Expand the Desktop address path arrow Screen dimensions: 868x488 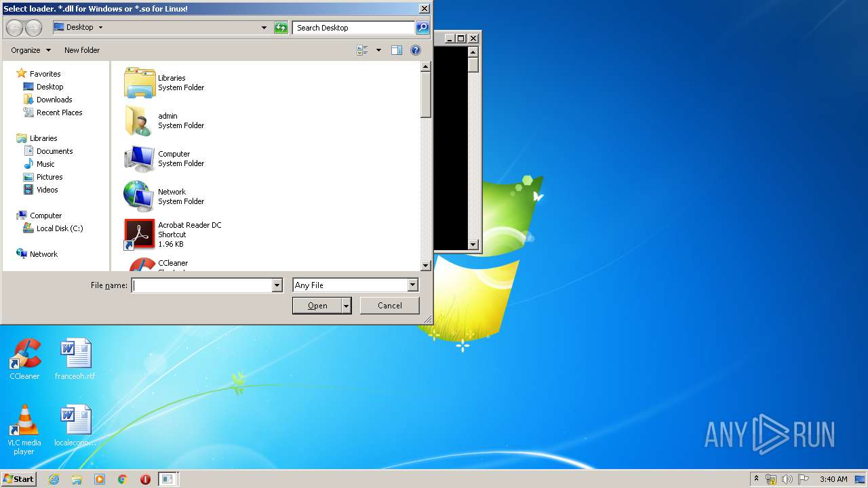click(x=101, y=28)
